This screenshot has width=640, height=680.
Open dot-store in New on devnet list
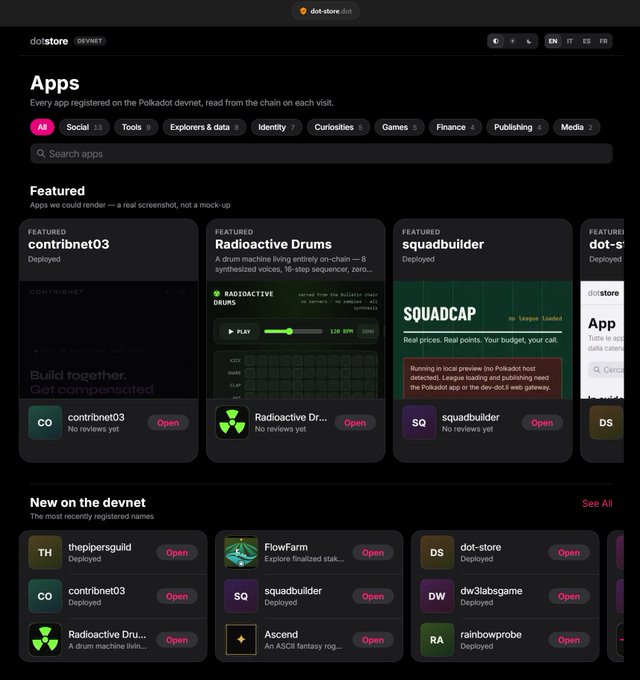click(569, 552)
